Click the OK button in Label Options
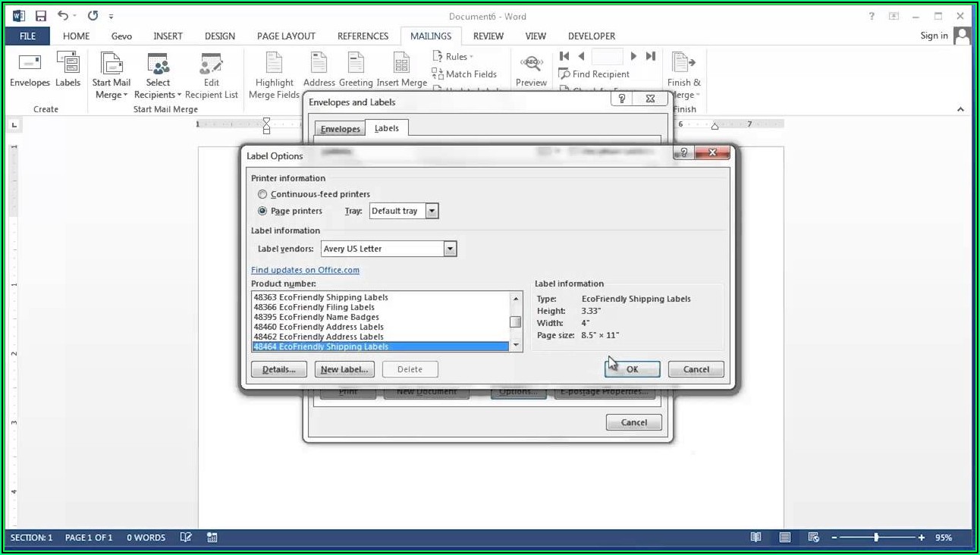Viewport: 980px width, 555px height. coord(632,369)
